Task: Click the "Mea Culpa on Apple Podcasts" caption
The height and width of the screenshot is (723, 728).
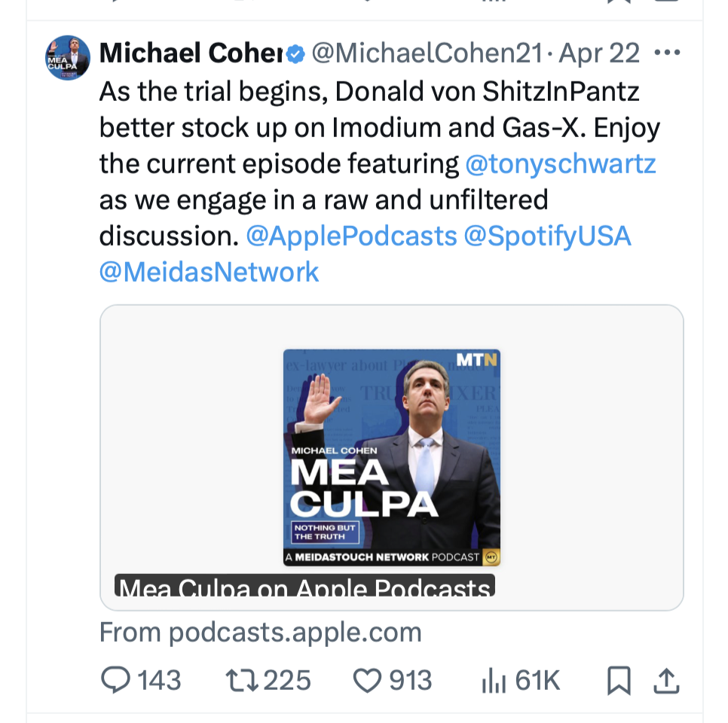Action: coord(304,587)
